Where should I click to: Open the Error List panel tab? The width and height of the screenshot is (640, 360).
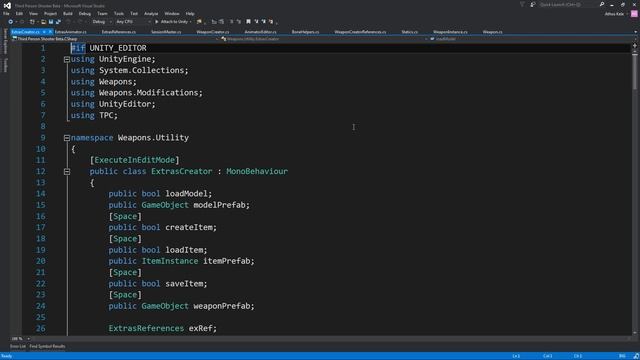pos(18,347)
